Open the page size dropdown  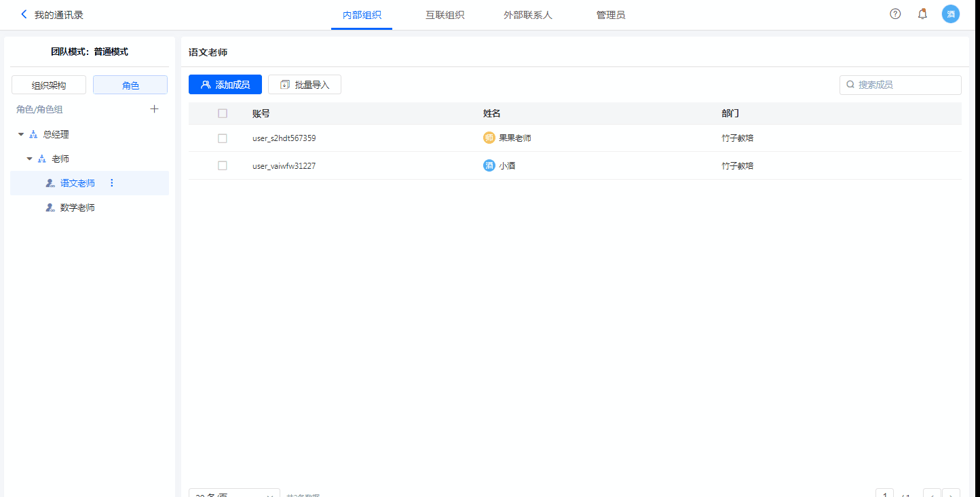tap(234, 494)
